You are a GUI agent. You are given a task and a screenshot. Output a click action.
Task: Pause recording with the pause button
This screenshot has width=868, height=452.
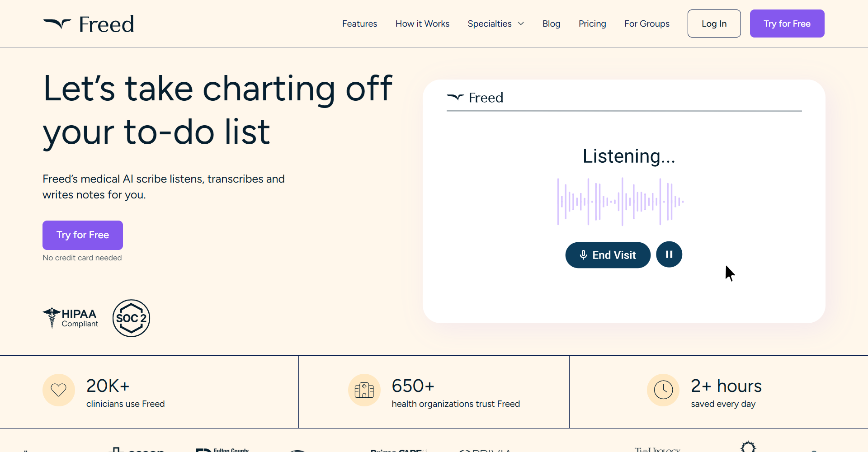pyautogui.click(x=669, y=254)
